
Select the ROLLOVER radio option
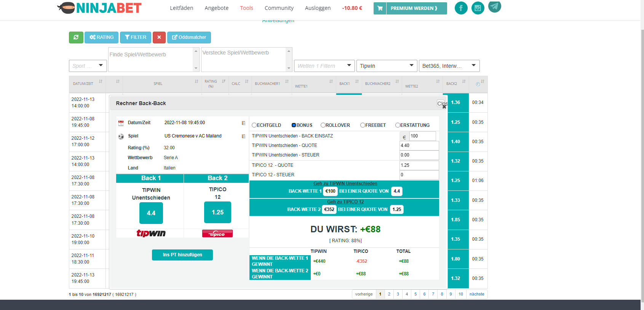click(x=323, y=125)
